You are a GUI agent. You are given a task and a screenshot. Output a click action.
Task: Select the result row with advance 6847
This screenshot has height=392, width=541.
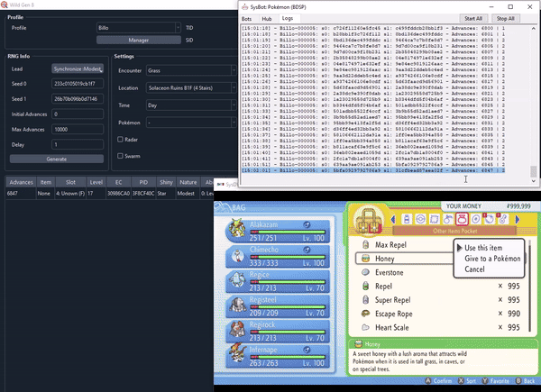click(109, 194)
